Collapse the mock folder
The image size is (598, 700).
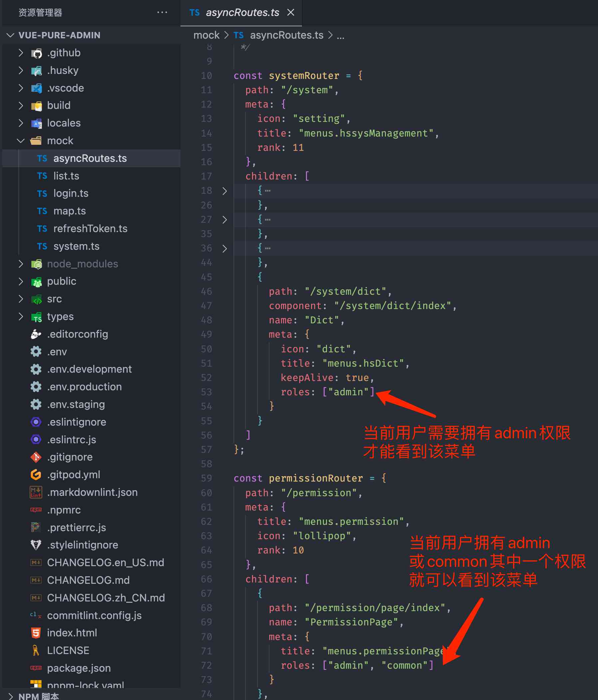[21, 141]
